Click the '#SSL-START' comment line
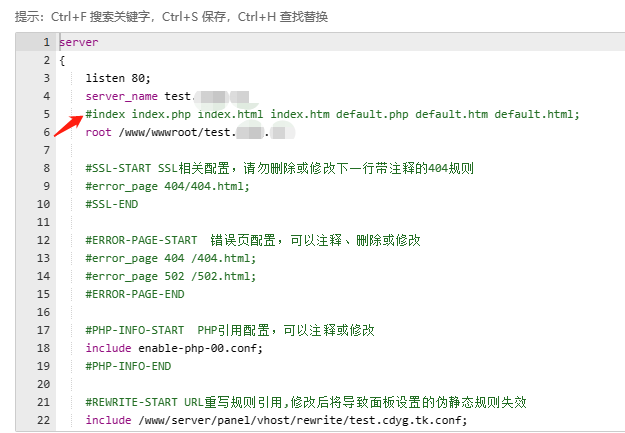 (279, 168)
